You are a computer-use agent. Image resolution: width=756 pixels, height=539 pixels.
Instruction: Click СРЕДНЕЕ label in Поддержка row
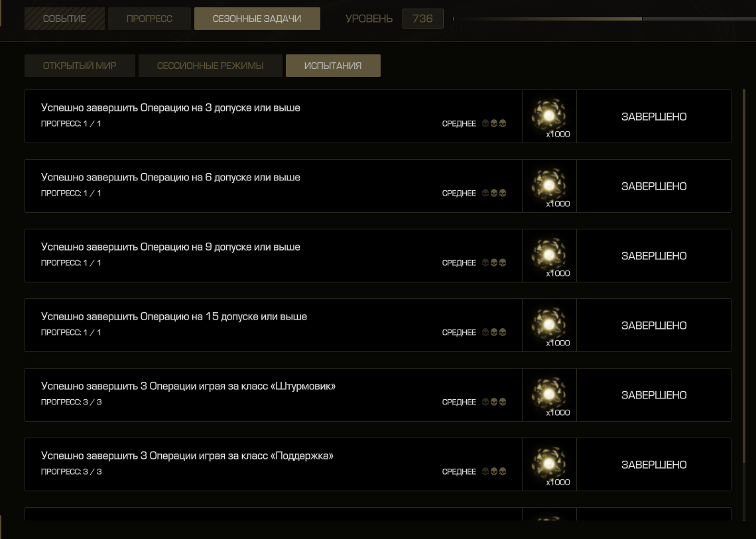pyautogui.click(x=459, y=471)
